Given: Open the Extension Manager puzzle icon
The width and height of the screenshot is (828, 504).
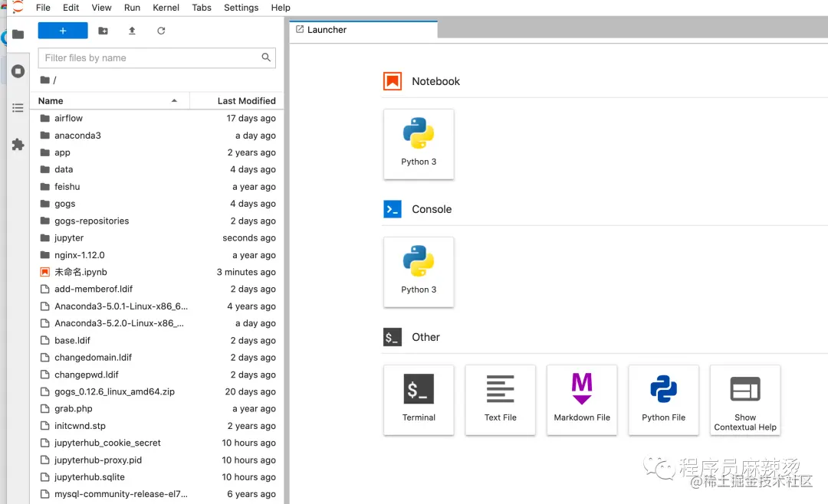Looking at the screenshot, I should [18, 145].
